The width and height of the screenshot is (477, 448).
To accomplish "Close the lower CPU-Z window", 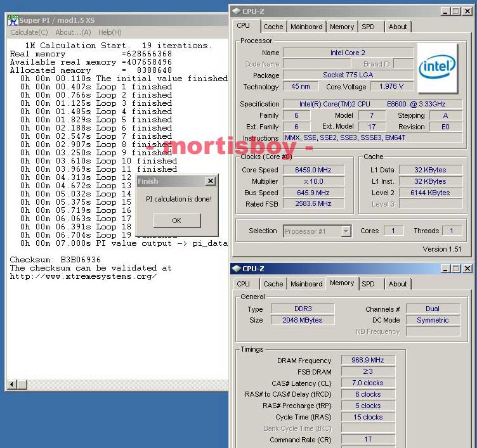I will click(467, 269).
